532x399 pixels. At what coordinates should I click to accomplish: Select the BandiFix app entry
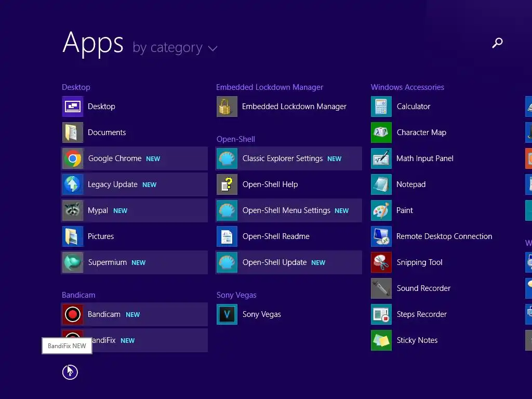tap(135, 340)
